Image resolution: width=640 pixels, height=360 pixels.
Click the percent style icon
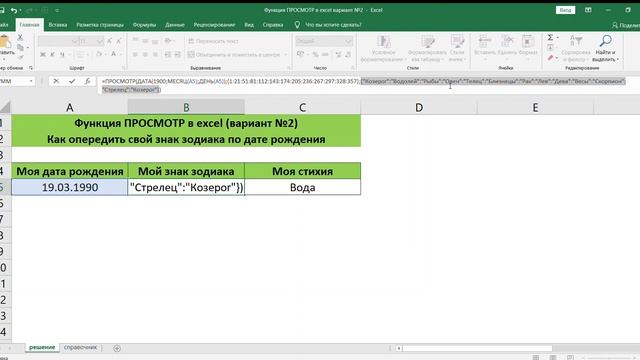click(x=315, y=54)
